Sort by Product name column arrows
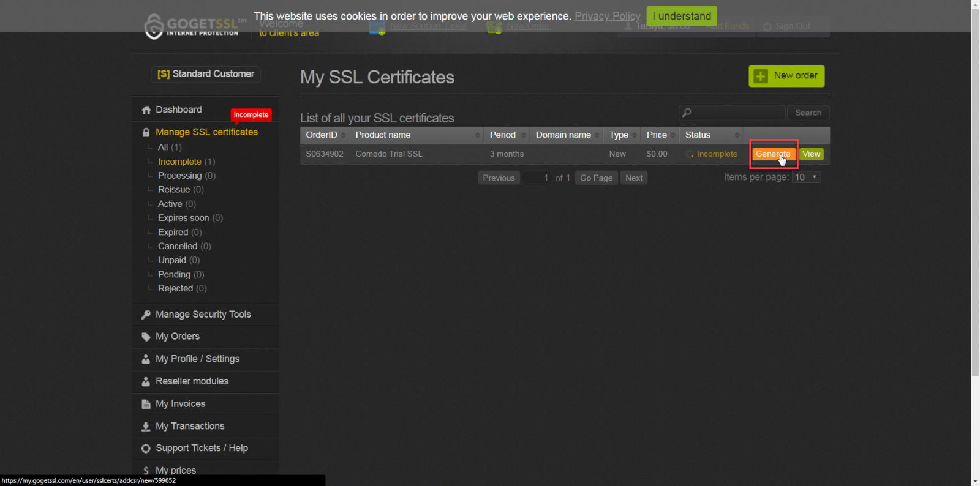This screenshot has width=980, height=486. [x=478, y=135]
